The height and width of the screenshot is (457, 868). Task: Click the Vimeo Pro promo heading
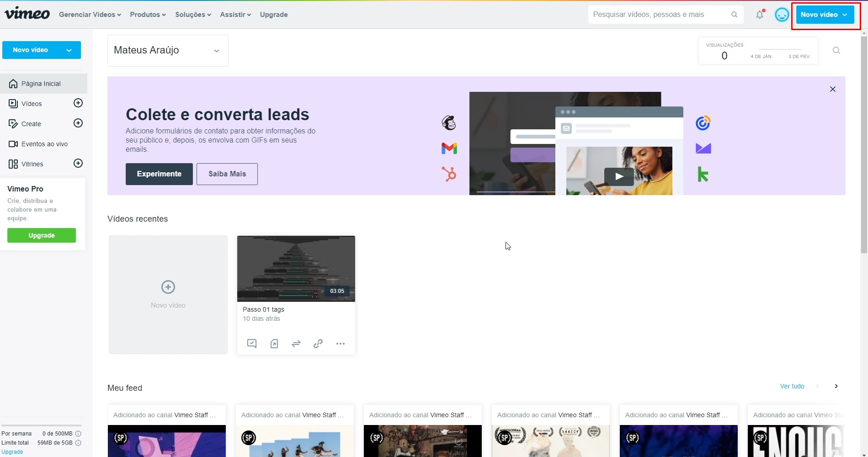25,189
